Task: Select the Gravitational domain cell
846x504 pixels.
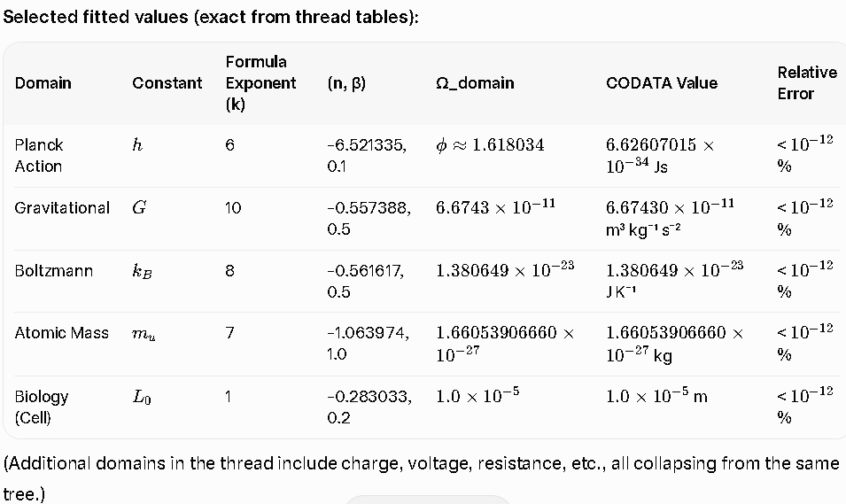Action: 62,208
